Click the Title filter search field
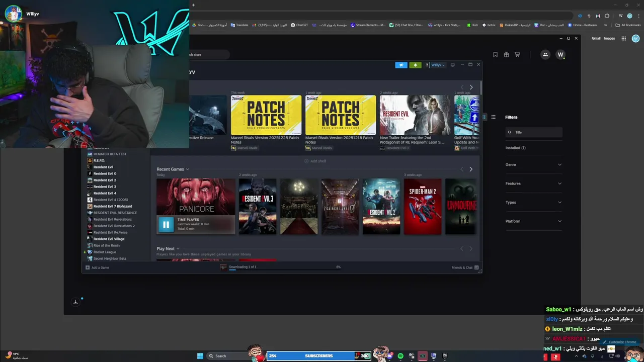The image size is (644, 362). click(x=534, y=132)
